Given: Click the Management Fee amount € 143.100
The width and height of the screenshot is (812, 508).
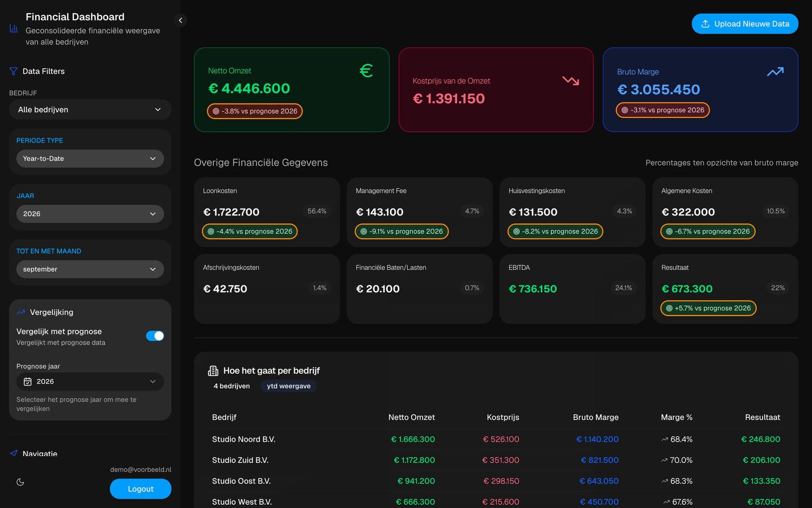Looking at the screenshot, I should pos(379,212).
